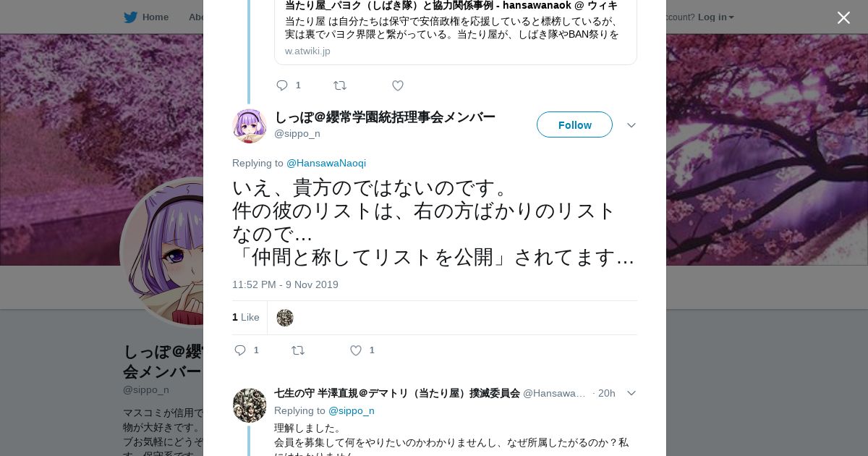The height and width of the screenshot is (456, 868).
Task: Expand options chevron on HansawaNaoqi's reply
Action: [x=631, y=393]
